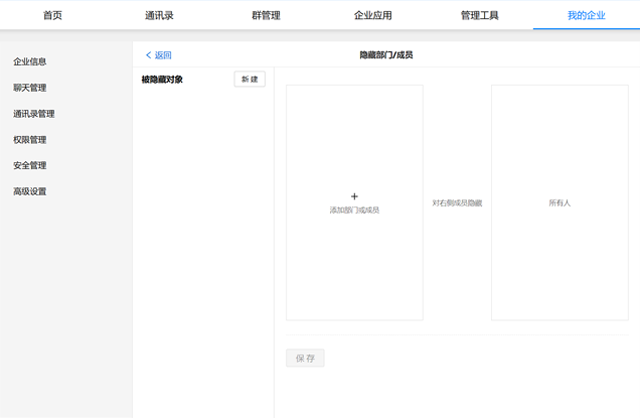
Task: Open the 企业应用 tab
Action: (373, 15)
